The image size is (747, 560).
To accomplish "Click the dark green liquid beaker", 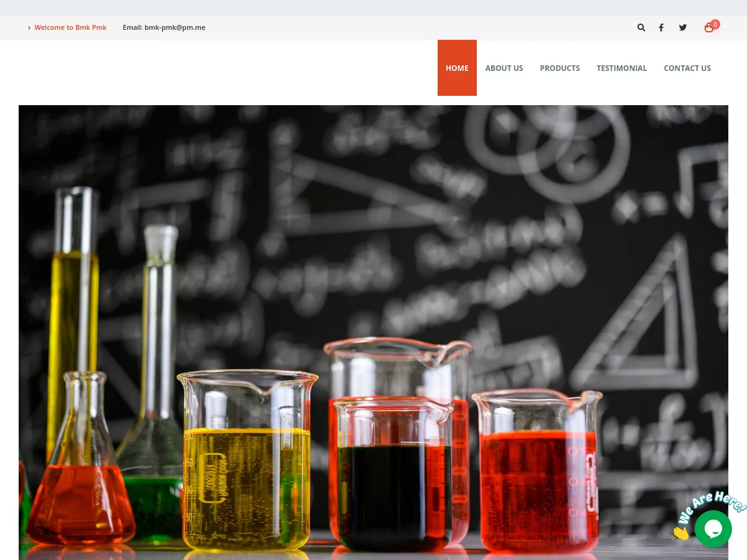I will click(x=394, y=476).
